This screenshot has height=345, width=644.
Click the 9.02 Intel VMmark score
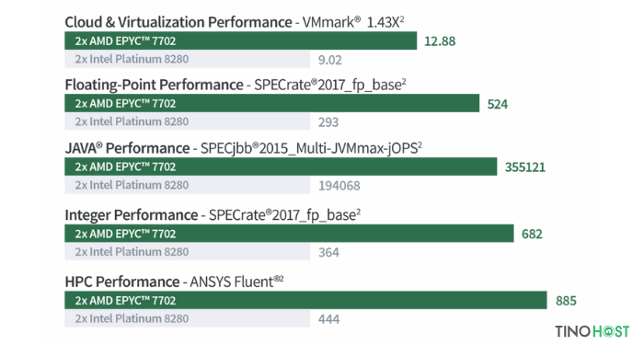(x=329, y=60)
